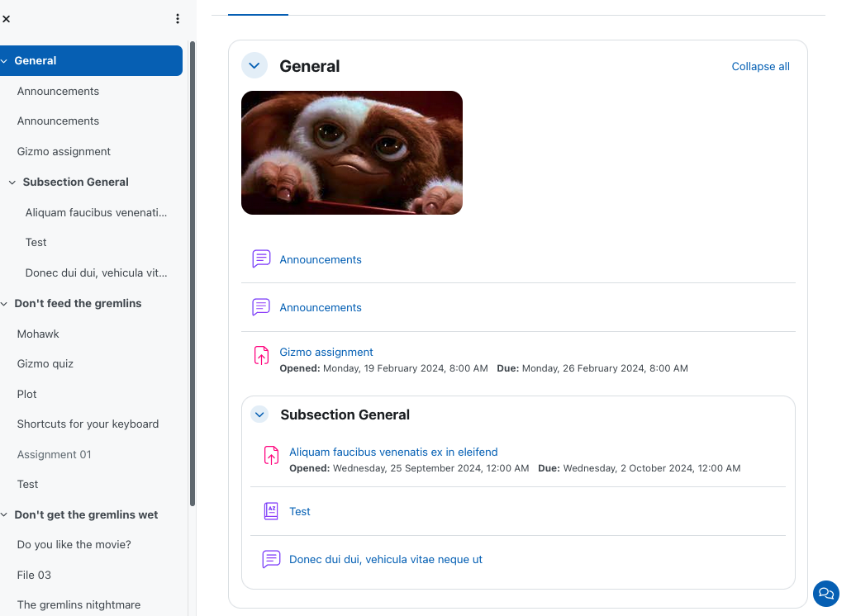856x616 pixels.
Task: Select Do you like the movie?
Action: 74,544
